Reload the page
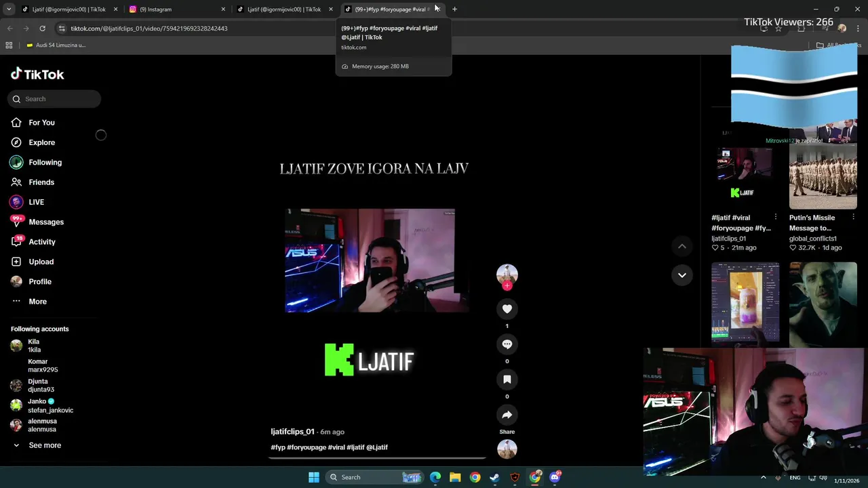Viewport: 868px width, 488px height. pos(42,28)
